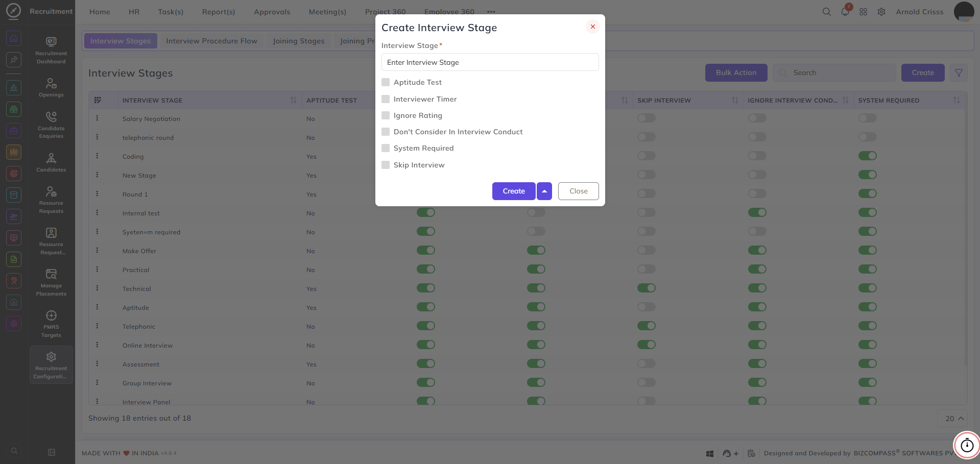Toggle Skip Interview for the Technical row
The width and height of the screenshot is (980, 464).
pyautogui.click(x=646, y=288)
